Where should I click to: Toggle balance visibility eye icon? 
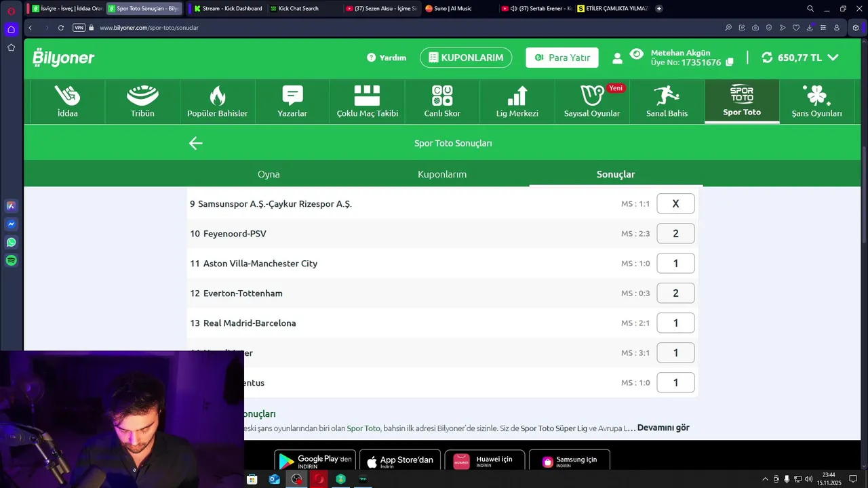(636, 54)
